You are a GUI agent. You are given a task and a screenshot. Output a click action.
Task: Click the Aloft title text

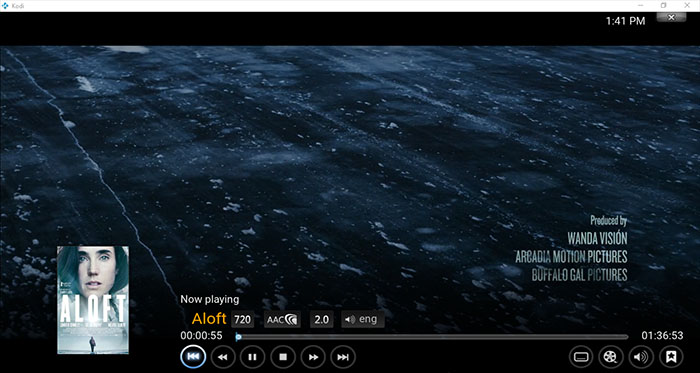pyautogui.click(x=209, y=319)
